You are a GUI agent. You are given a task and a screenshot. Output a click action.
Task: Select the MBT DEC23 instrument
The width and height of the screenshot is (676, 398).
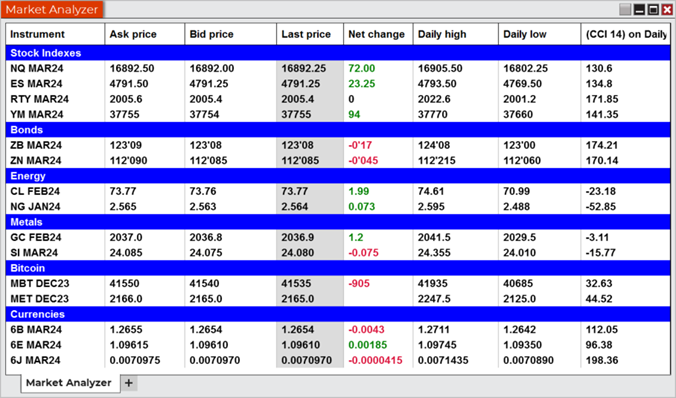pos(40,283)
